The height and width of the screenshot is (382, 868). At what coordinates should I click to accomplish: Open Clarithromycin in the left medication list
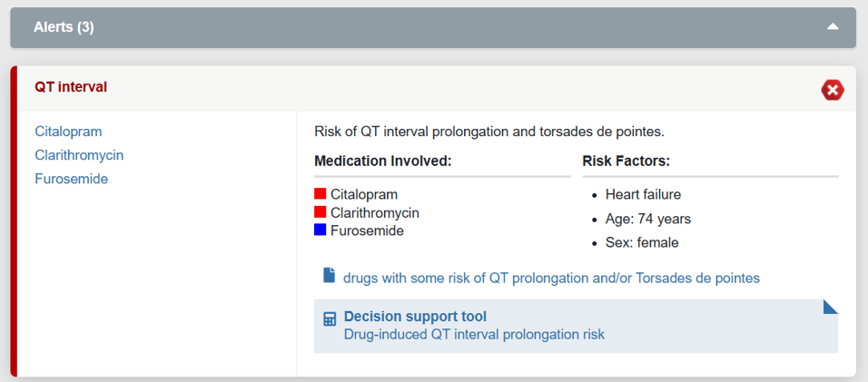coord(79,155)
